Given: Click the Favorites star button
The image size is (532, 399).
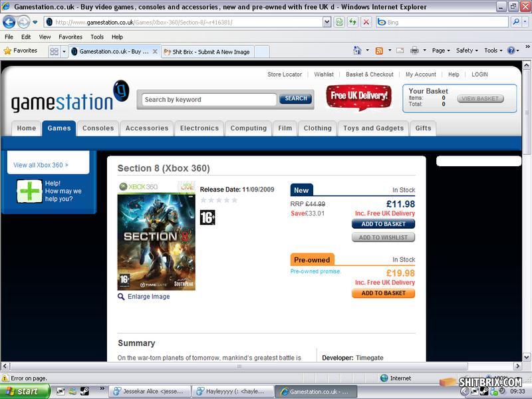Looking at the screenshot, I should [x=21, y=51].
